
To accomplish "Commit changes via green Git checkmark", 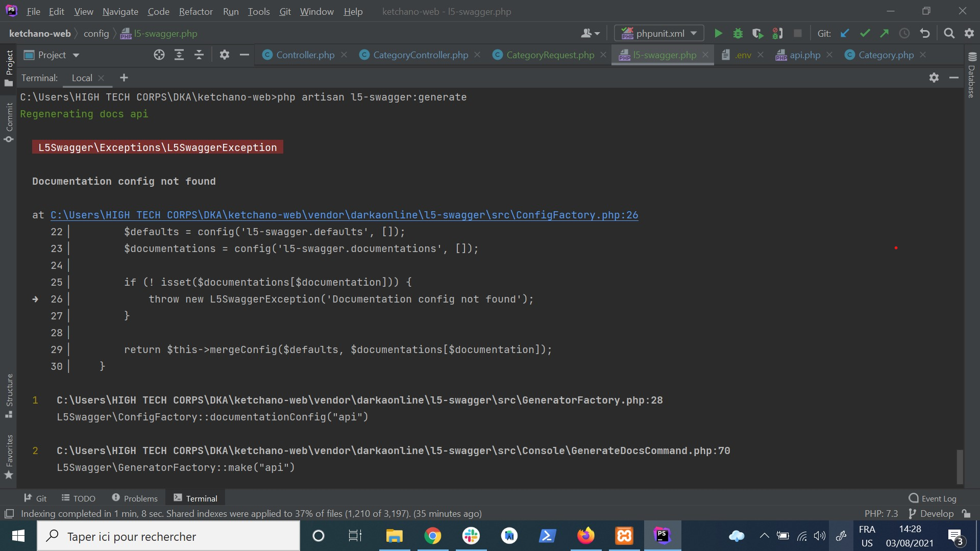I will coord(865,33).
